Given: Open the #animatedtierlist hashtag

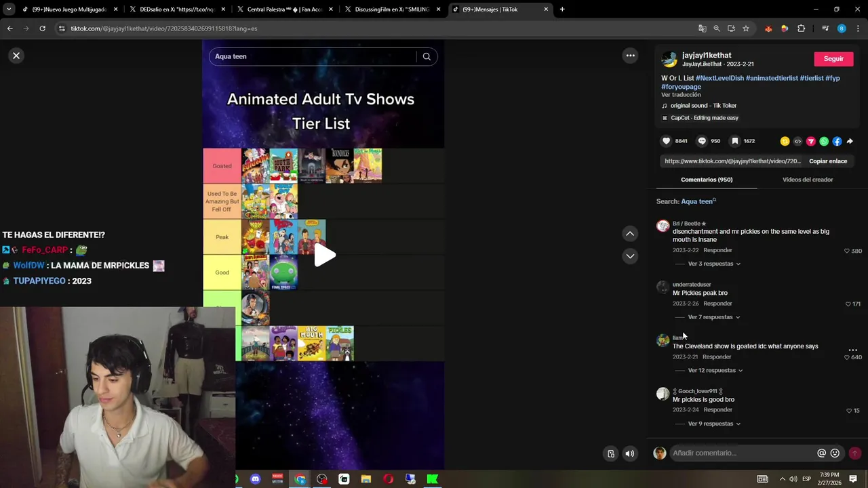Looking at the screenshot, I should tap(772, 78).
